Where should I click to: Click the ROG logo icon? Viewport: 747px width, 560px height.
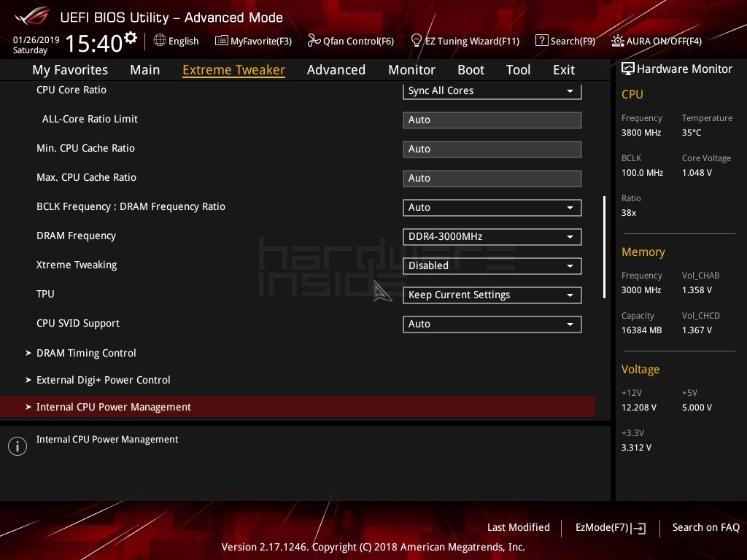[x=31, y=16]
